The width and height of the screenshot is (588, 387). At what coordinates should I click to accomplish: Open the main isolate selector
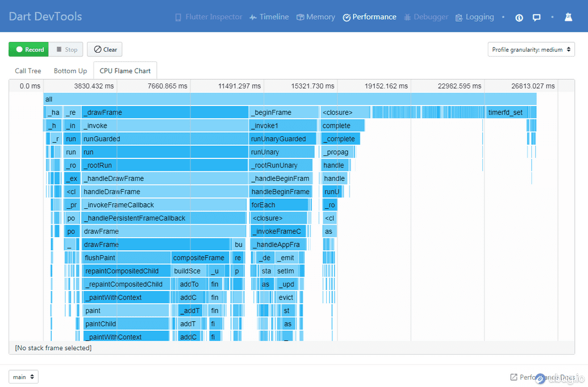(23, 377)
